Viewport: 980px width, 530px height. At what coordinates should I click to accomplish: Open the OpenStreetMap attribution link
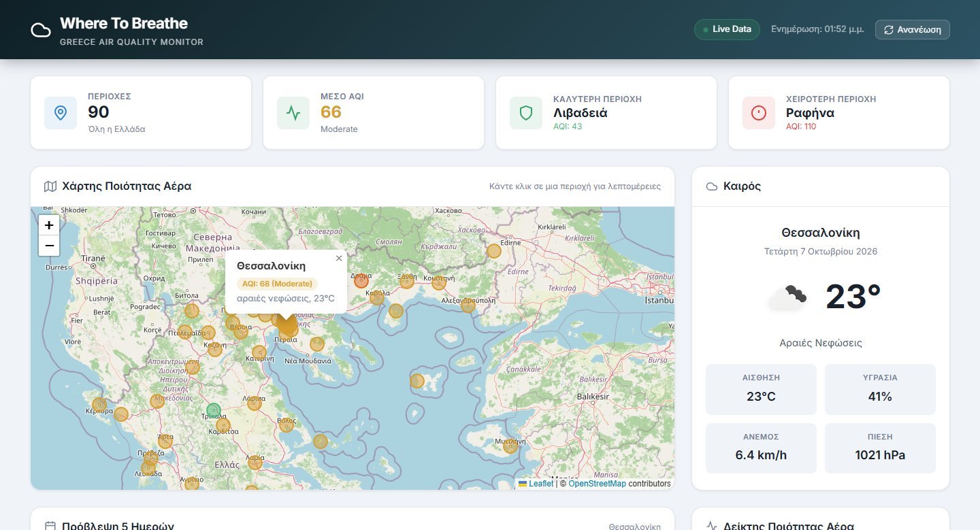click(597, 484)
